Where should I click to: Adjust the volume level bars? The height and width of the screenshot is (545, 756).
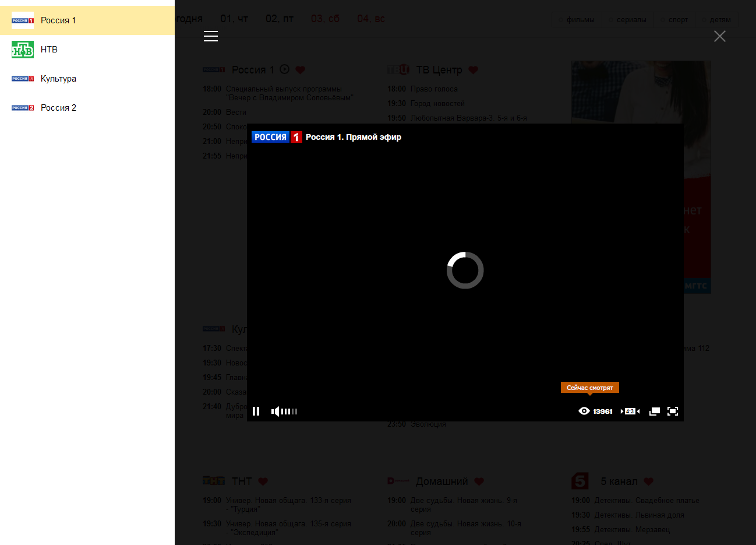click(288, 411)
